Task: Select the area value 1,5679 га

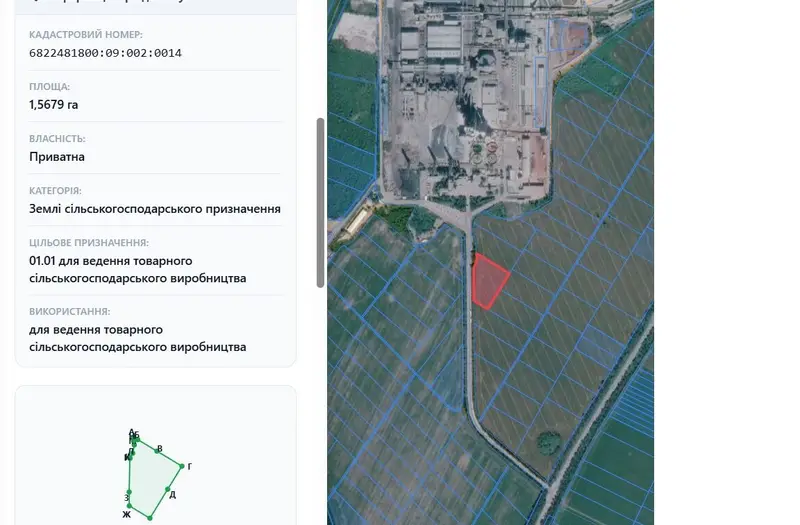Action: (x=54, y=105)
